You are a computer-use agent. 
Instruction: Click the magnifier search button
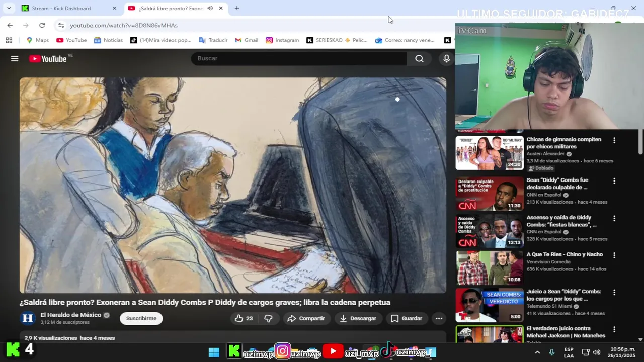tap(419, 59)
